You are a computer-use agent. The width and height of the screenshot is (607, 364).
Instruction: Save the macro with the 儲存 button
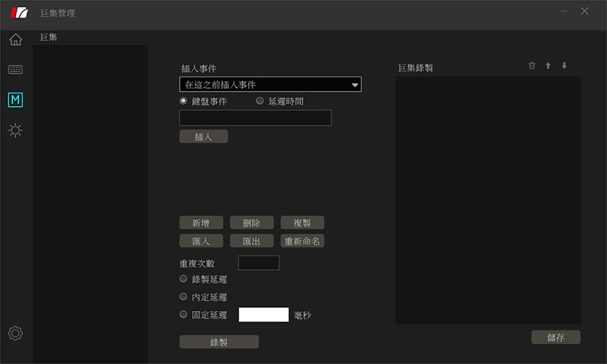coord(556,337)
